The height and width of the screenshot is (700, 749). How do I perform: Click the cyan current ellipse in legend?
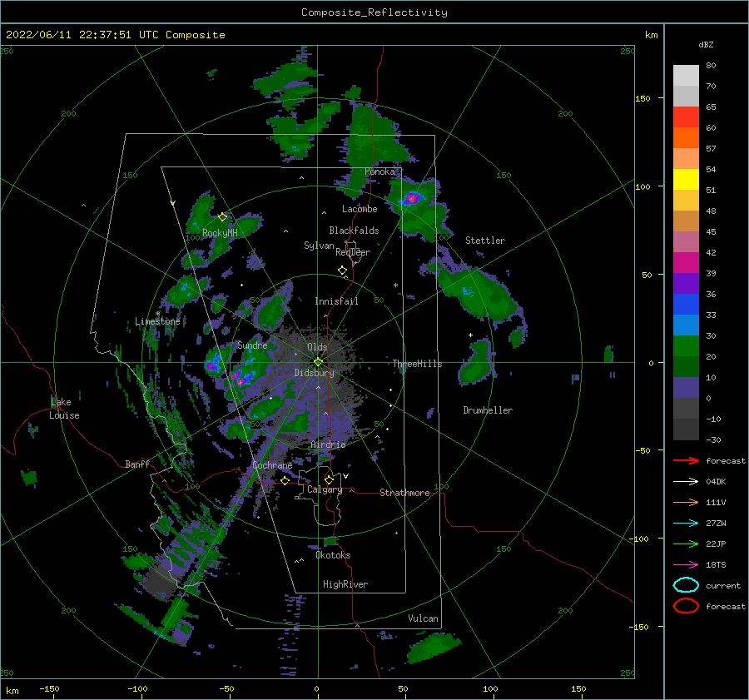click(x=686, y=585)
